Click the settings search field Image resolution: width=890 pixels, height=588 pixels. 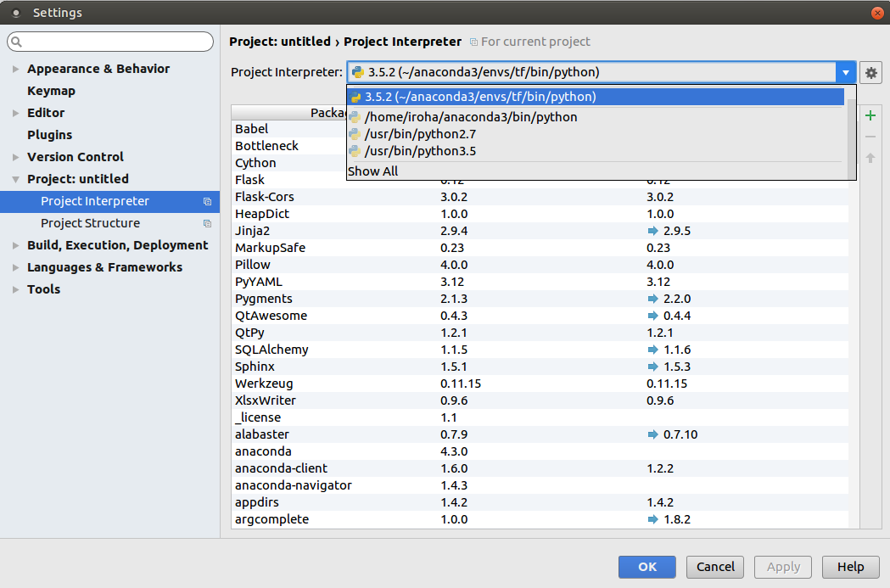pyautogui.click(x=110, y=42)
